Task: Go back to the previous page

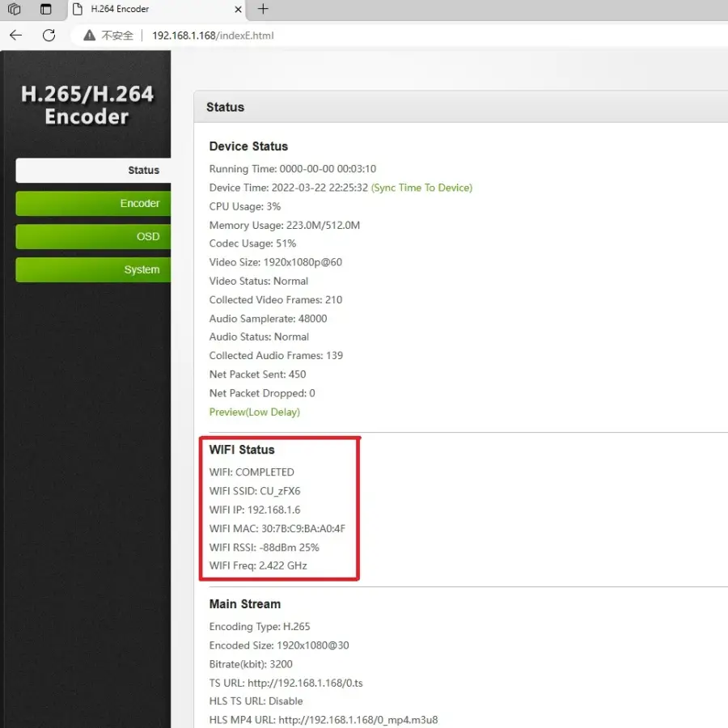Action: 15,36
